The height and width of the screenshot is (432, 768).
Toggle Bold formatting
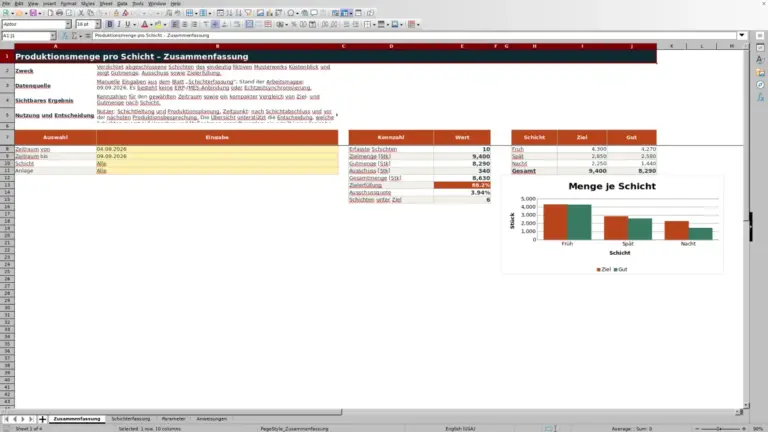110,24
